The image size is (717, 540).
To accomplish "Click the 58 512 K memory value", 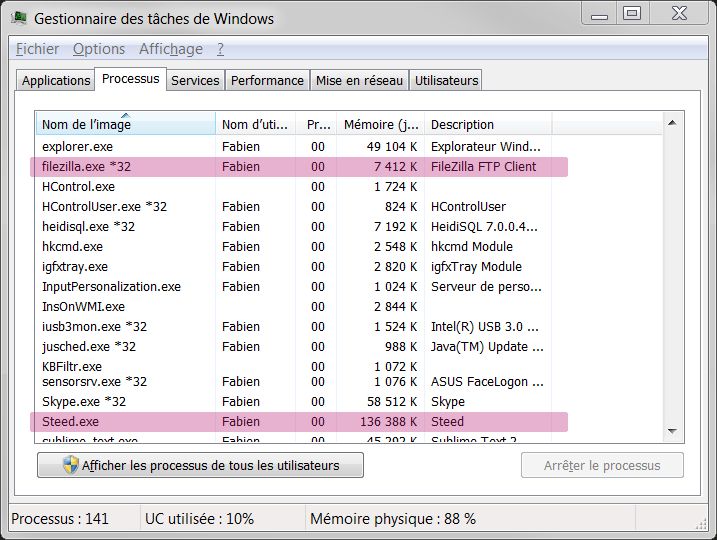I will 392,402.
